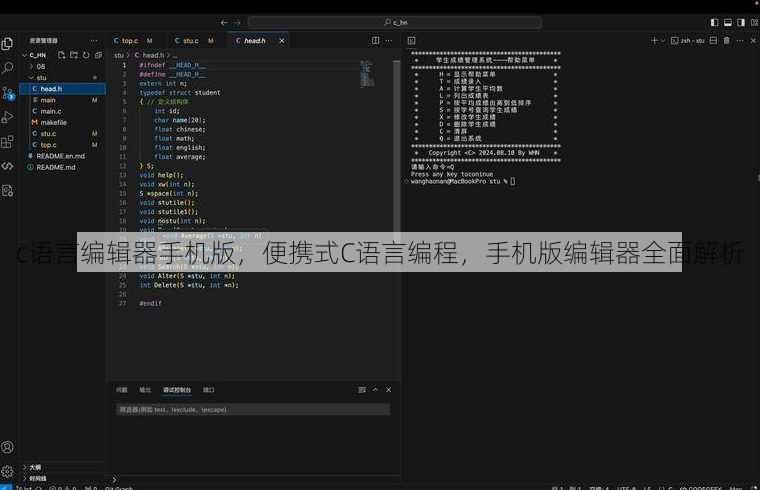Open the Accounts icon at the bottom of the activity bar
This screenshot has height=490, width=760.
7,447
